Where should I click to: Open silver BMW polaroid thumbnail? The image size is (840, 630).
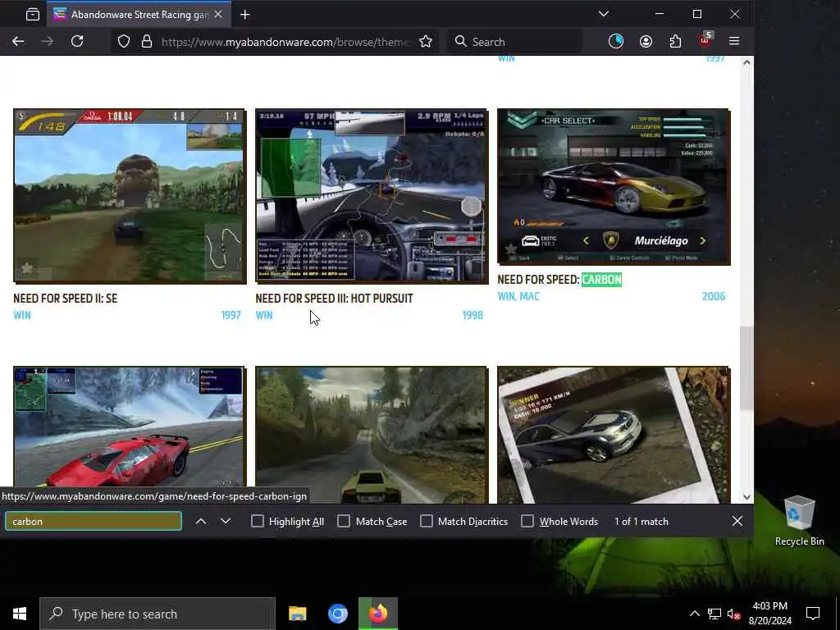pos(614,435)
